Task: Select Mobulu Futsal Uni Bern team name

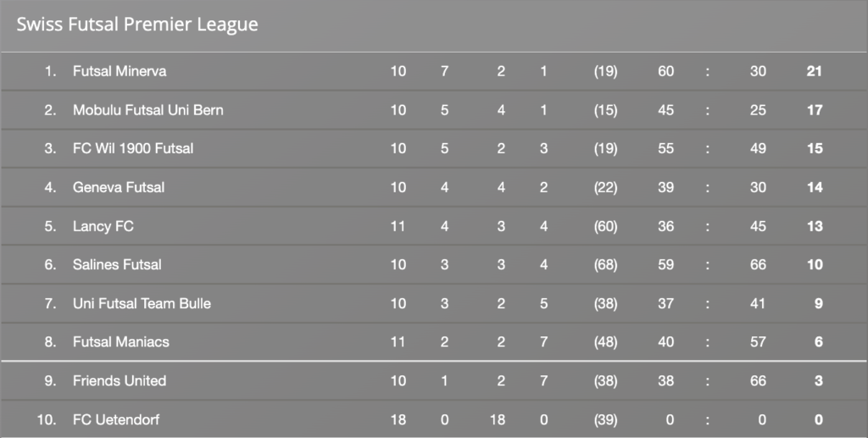Action: 148,110
